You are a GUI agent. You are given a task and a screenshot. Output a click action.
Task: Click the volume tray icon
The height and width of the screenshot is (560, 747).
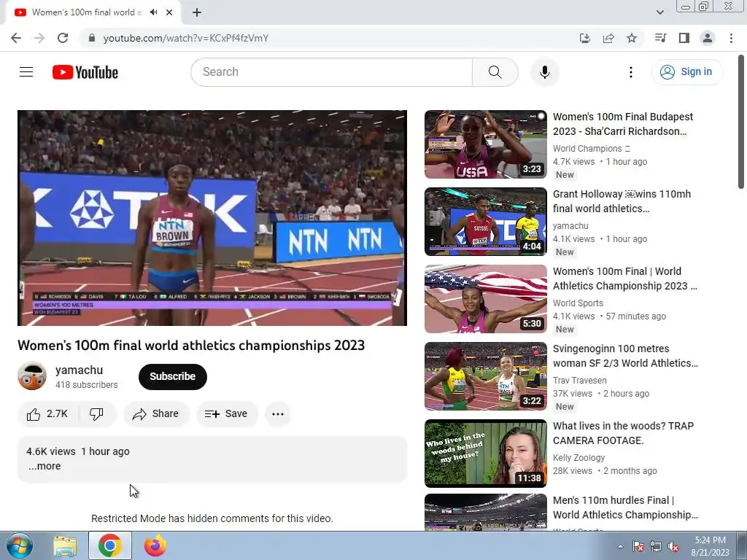click(673, 547)
